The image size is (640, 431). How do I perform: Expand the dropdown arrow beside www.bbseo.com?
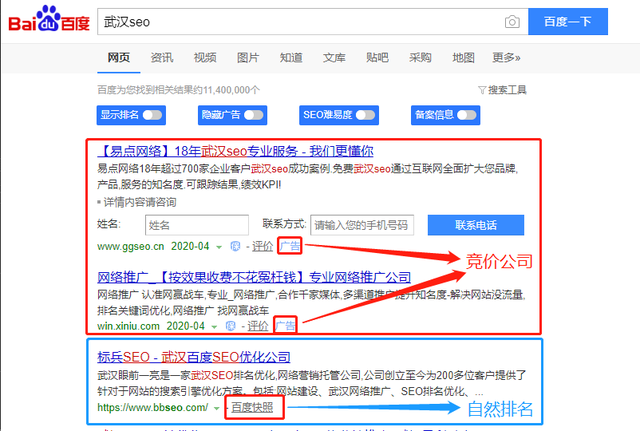click(216, 408)
